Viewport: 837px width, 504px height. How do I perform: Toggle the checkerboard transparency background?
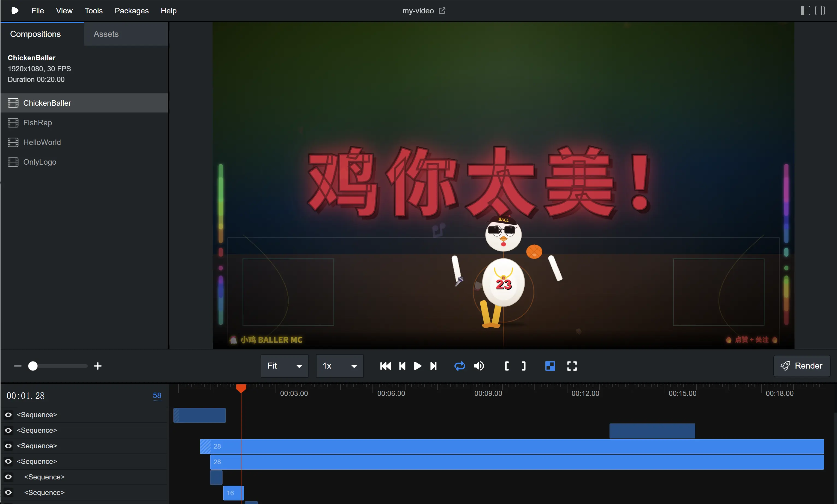550,366
